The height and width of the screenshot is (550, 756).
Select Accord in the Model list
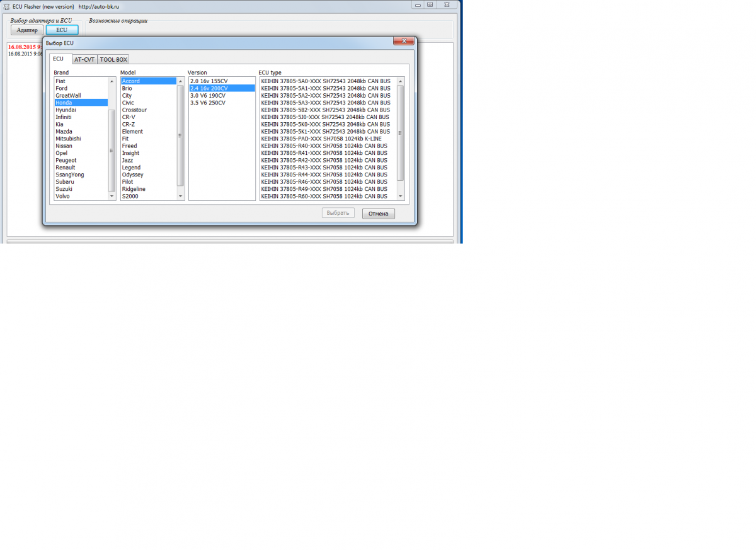pos(149,81)
